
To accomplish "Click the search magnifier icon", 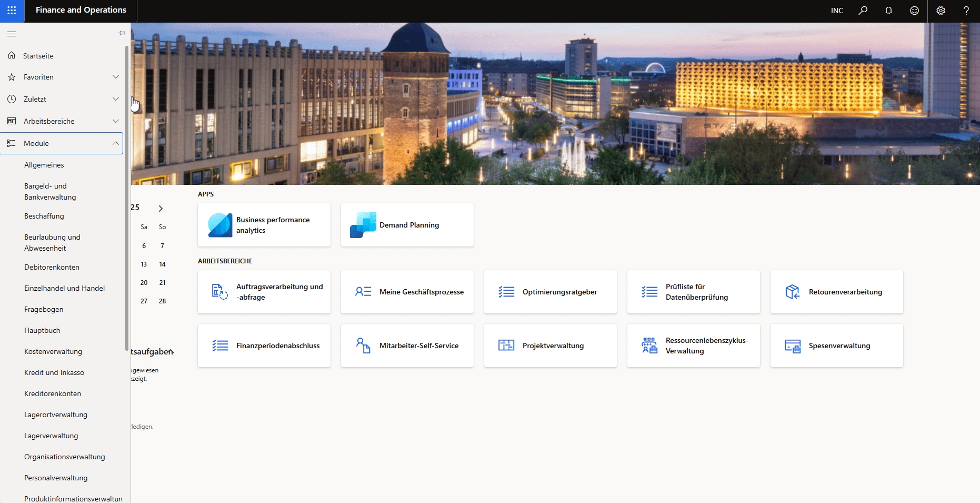I will 863,11.
